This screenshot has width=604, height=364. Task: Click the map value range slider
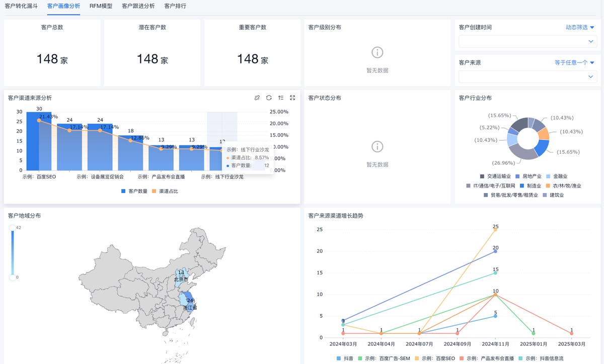pos(13,252)
